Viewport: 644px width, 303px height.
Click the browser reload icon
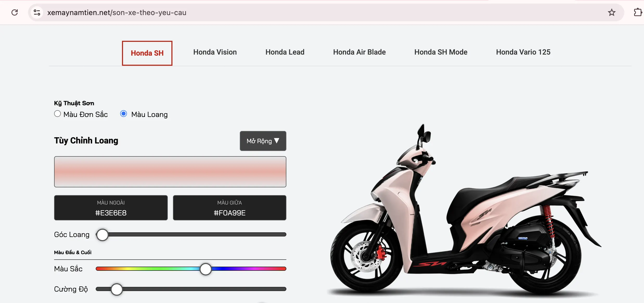pyautogui.click(x=15, y=12)
